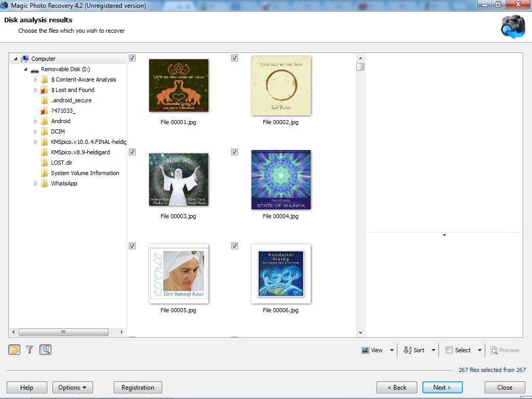Click the Close button at bottom right
The width and height of the screenshot is (532, 399).
[504, 388]
